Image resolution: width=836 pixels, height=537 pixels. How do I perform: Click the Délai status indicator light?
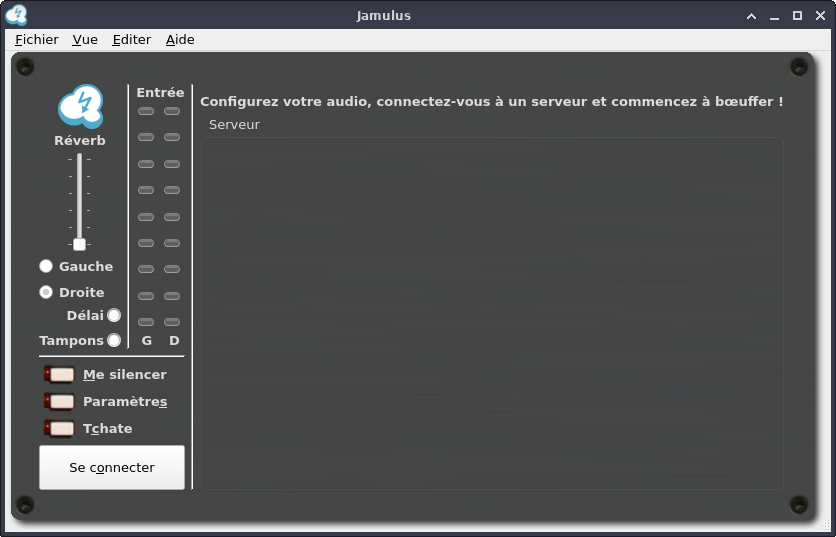tap(114, 315)
